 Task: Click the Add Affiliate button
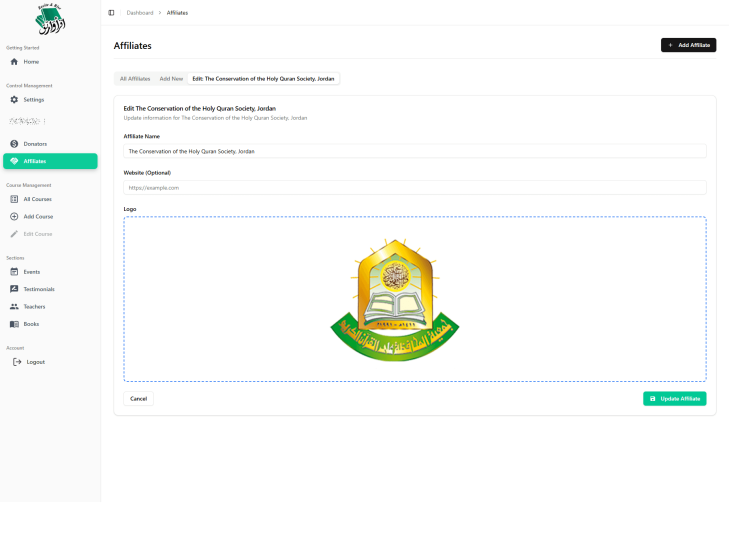(x=688, y=45)
